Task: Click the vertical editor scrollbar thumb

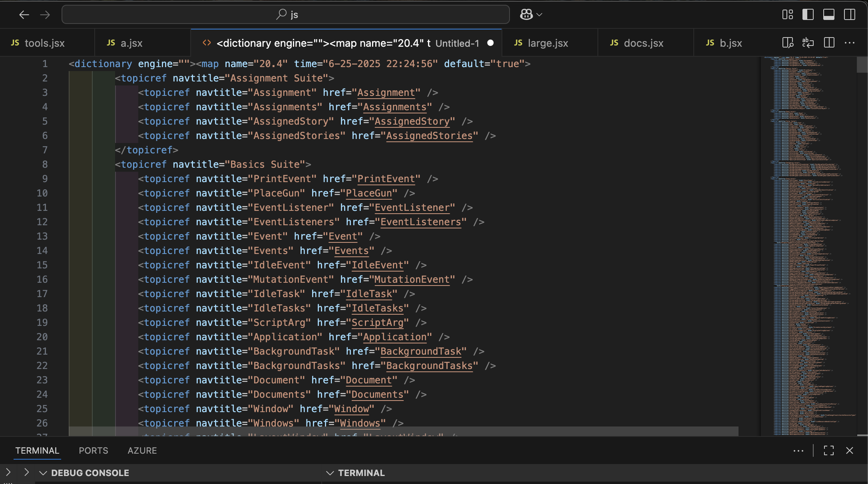Action: 862,64
